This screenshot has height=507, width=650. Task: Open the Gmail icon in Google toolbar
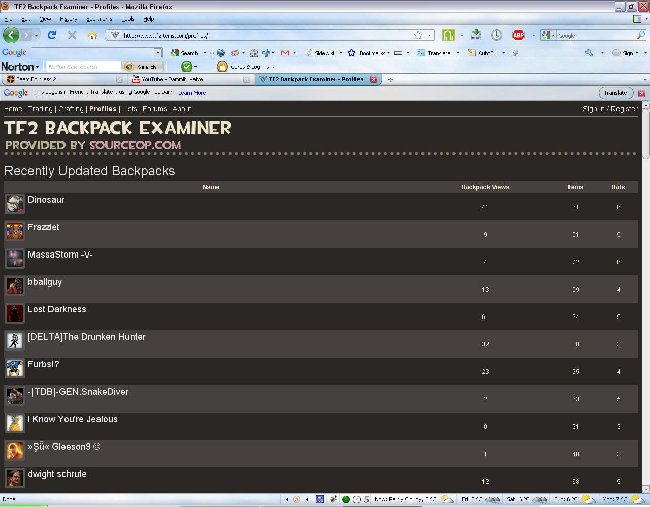[285, 53]
